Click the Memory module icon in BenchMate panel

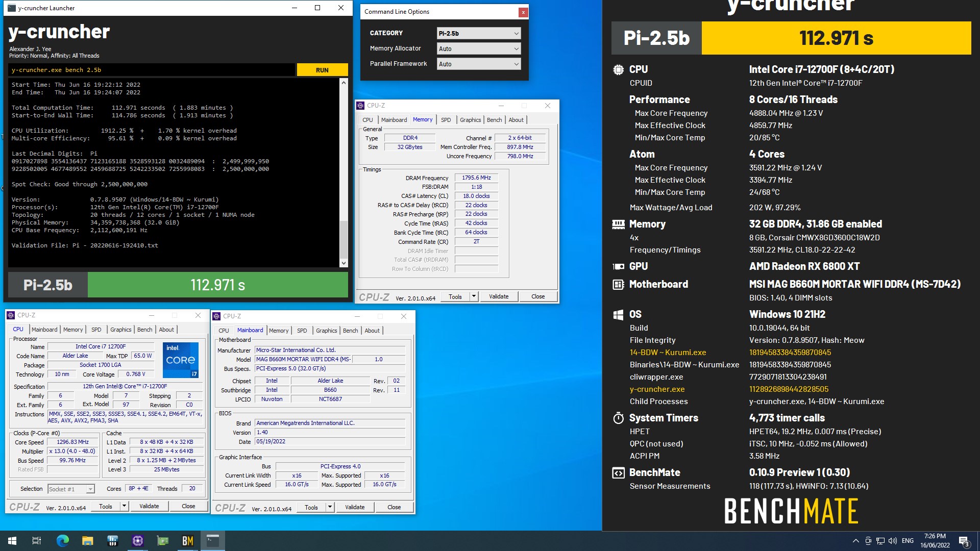point(618,224)
